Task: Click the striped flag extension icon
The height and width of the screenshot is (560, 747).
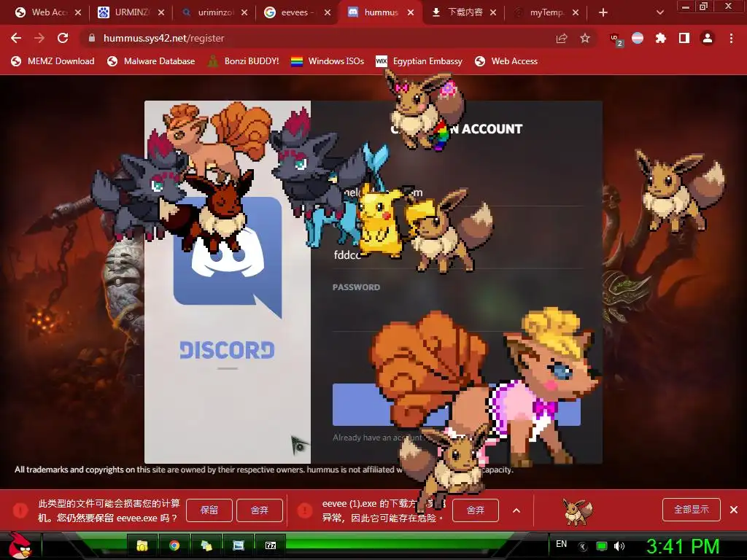Action: pos(638,38)
